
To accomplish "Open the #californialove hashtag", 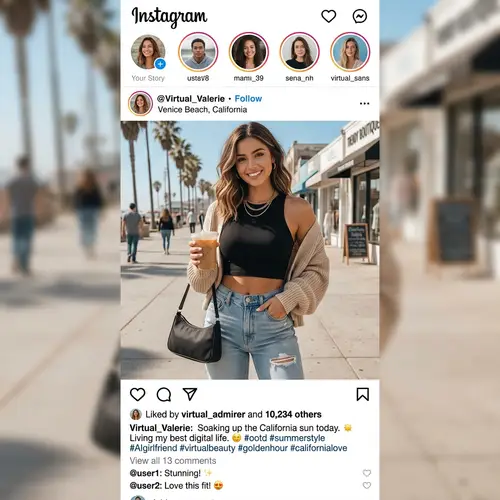I will click(319, 448).
